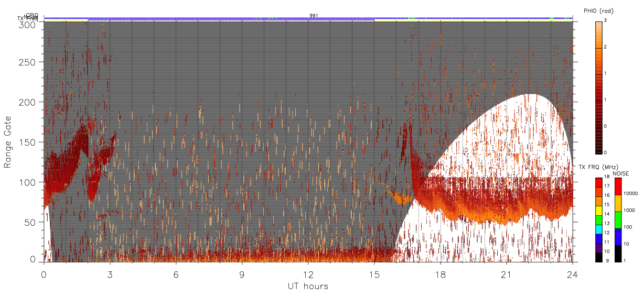
Task: Click the blue segment of NOISE legend
Action: (x=618, y=237)
